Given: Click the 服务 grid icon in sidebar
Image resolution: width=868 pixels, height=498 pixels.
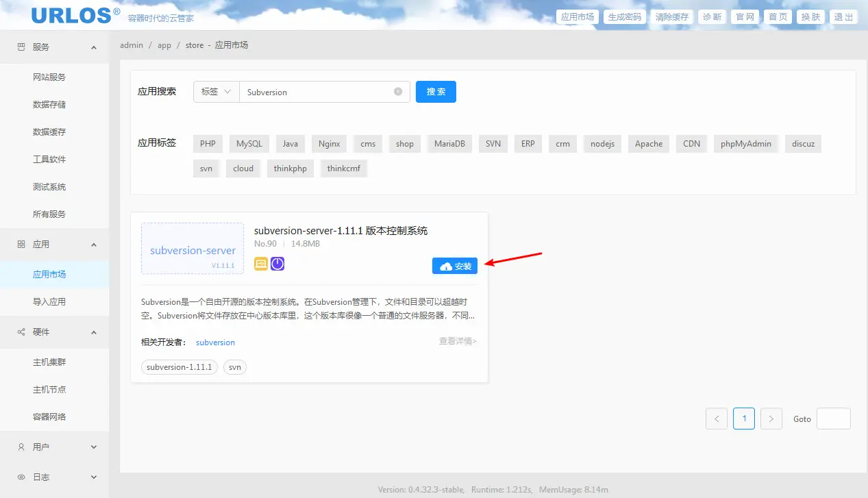Looking at the screenshot, I should [21, 47].
